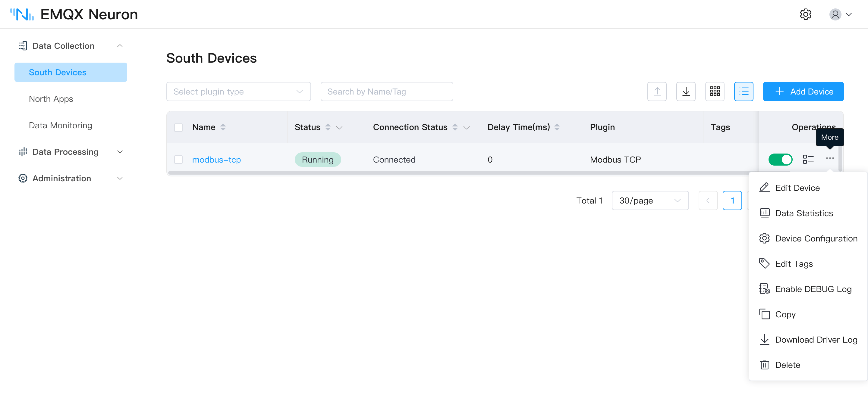
Task: Switch to list view
Action: (x=744, y=91)
